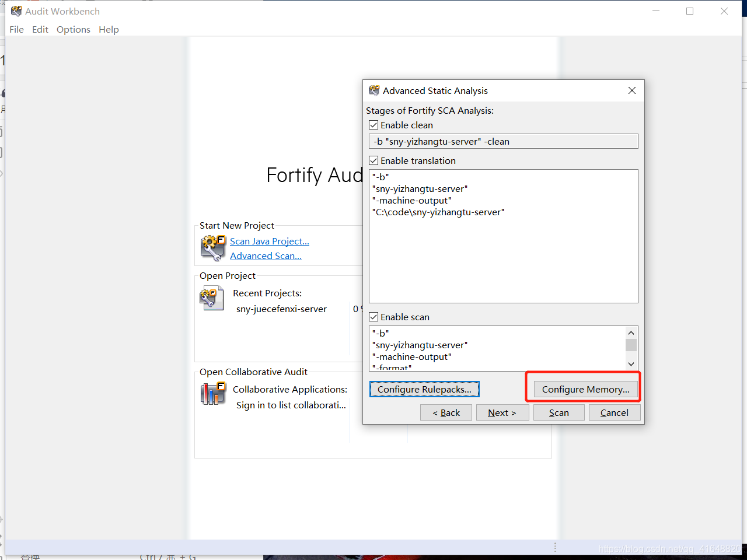The image size is (747, 560).
Task: Click the Collaborative Applications icon
Action: pyautogui.click(x=212, y=393)
